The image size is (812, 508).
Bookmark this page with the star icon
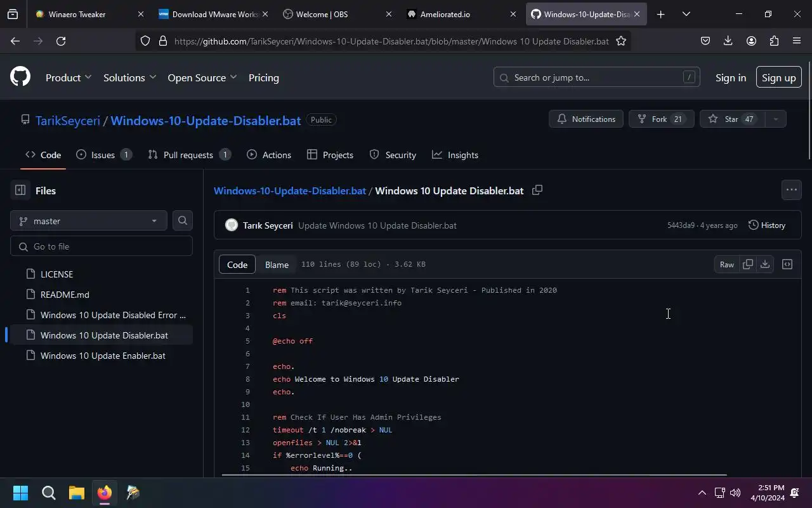point(621,41)
